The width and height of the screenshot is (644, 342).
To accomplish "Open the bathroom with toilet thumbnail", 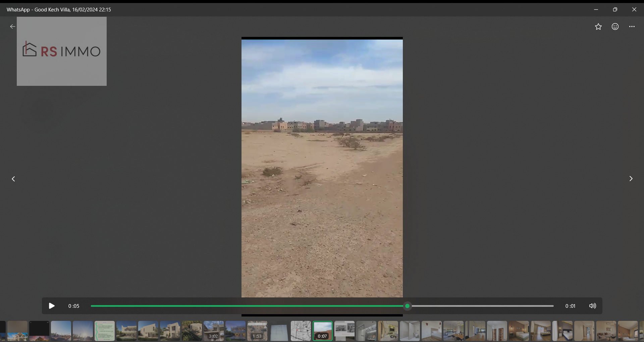I will coord(410,331).
